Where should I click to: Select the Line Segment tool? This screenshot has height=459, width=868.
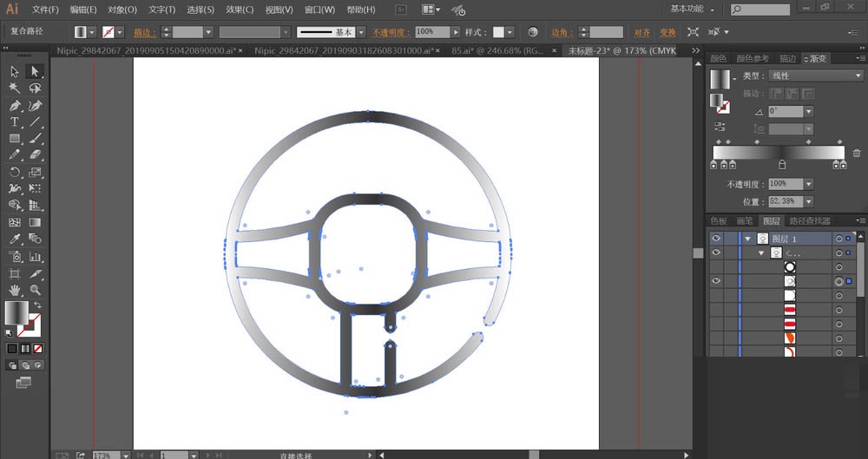click(35, 121)
